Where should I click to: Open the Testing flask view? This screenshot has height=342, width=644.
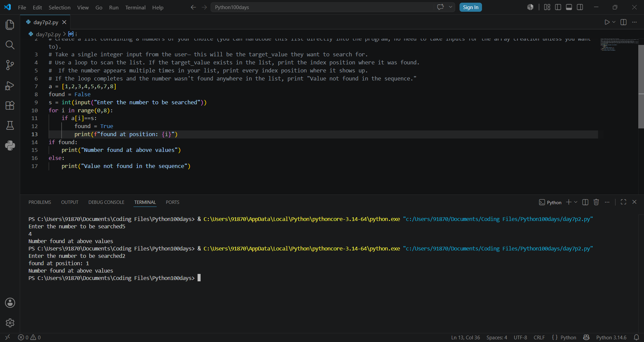10,125
